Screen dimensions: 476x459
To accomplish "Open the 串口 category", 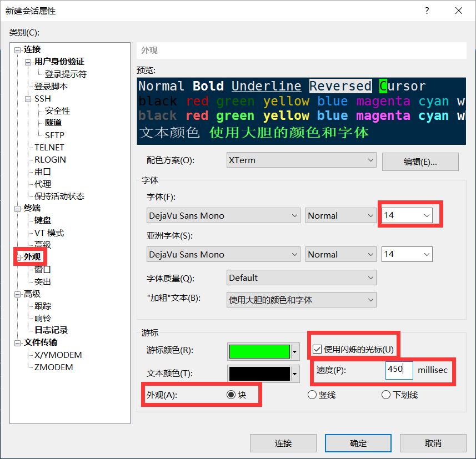I will pyautogui.click(x=43, y=172).
